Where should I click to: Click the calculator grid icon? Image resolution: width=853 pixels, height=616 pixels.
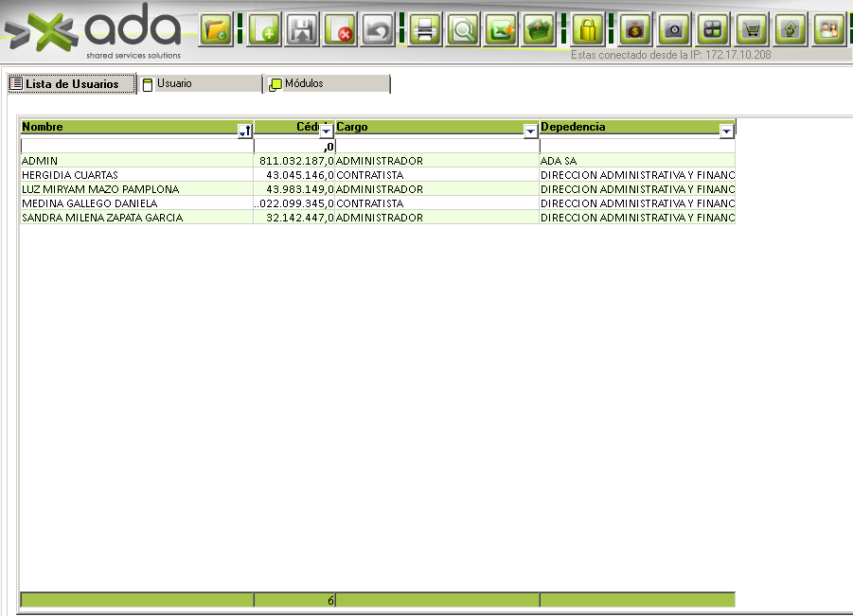[x=713, y=30]
